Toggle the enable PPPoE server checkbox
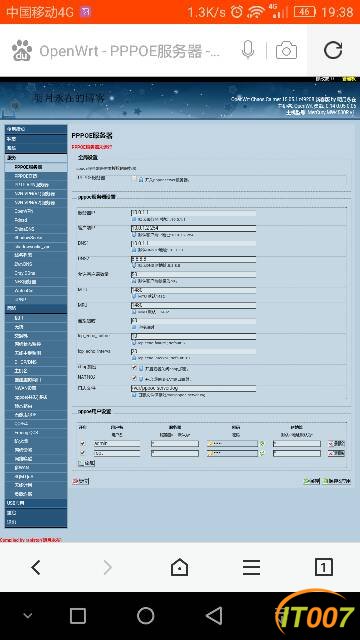This screenshot has width=360, height=640. click(x=134, y=179)
